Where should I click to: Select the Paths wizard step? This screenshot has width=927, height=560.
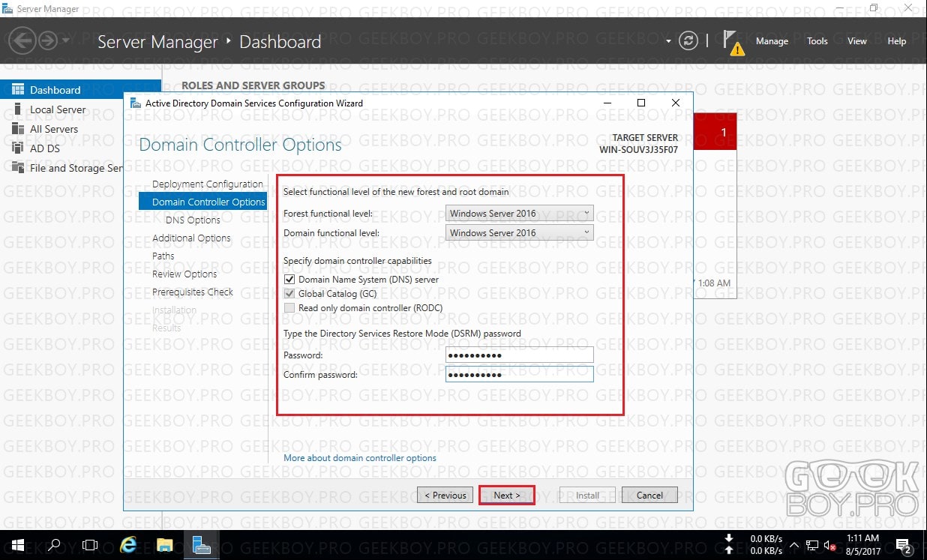(x=163, y=256)
